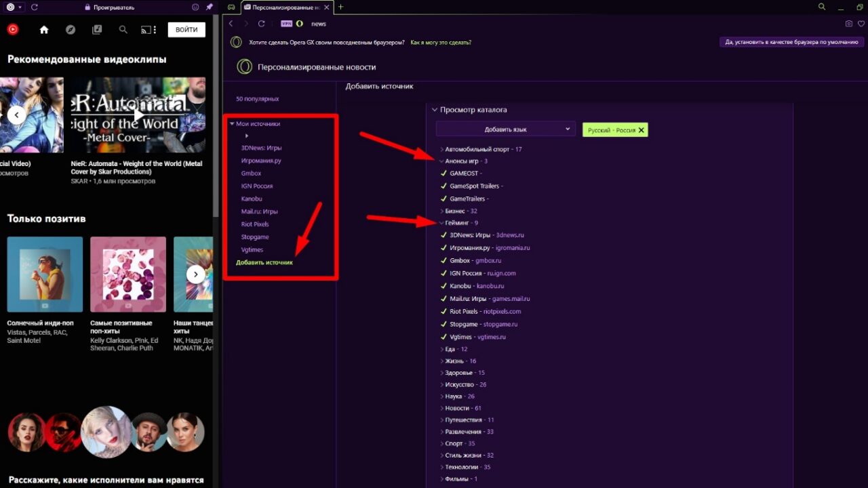Select Vgtimes in my sources list
The width and height of the screenshot is (868, 488).
[x=252, y=250]
